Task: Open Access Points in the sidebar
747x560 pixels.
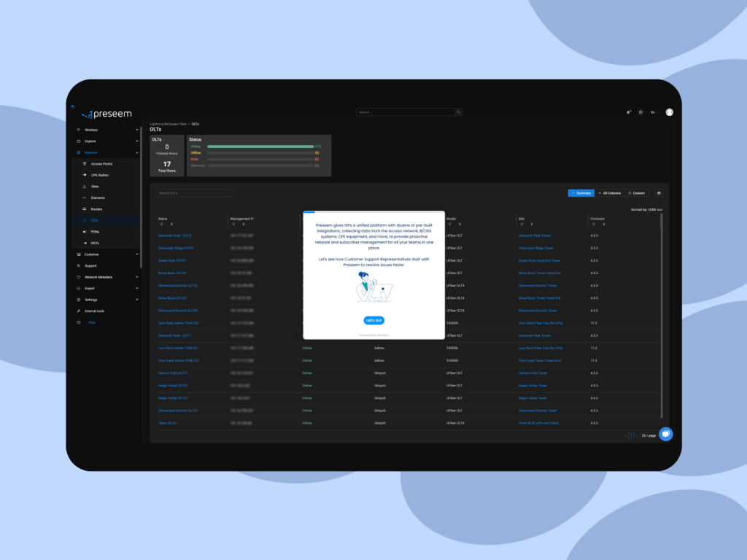Action: (101, 164)
